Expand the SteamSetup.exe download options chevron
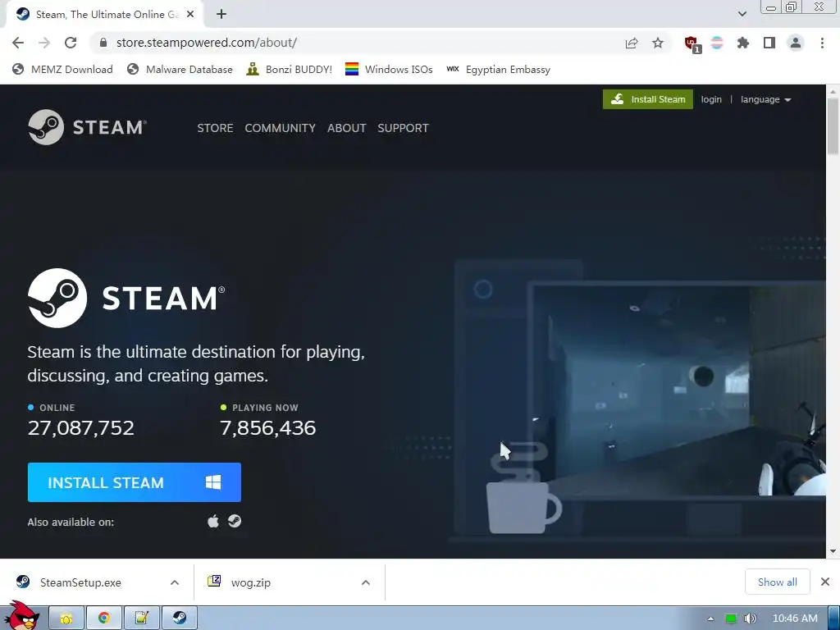The height and width of the screenshot is (630, 840). (175, 582)
